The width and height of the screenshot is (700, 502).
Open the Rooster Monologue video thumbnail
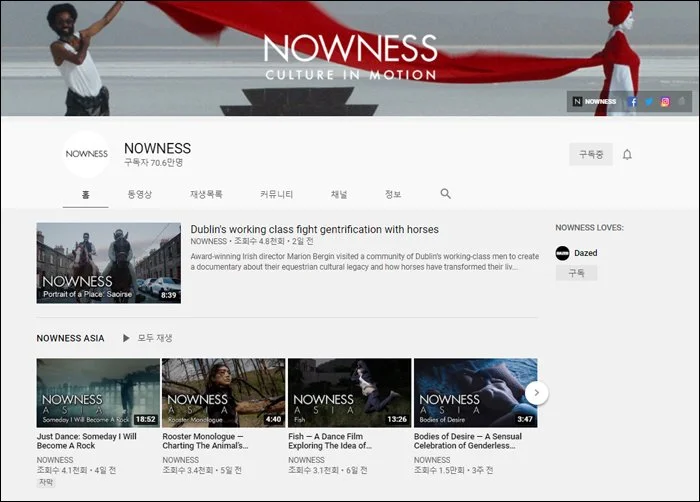(x=224, y=393)
